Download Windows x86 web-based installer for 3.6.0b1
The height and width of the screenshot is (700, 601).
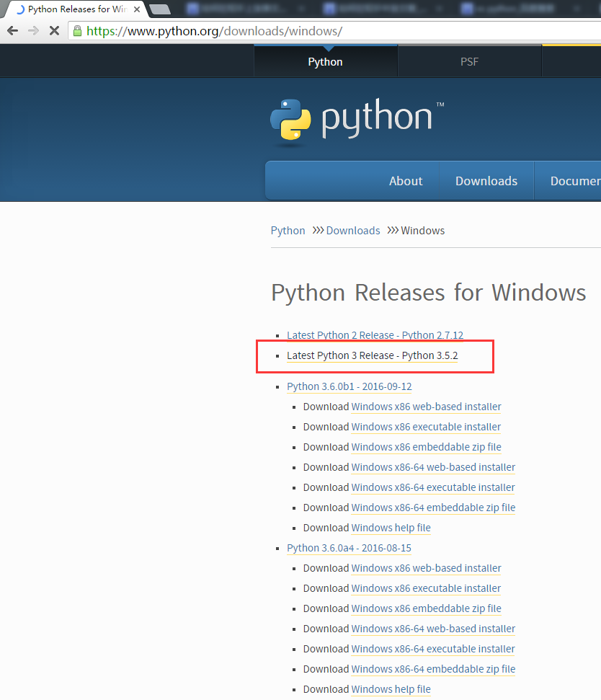pyautogui.click(x=425, y=407)
